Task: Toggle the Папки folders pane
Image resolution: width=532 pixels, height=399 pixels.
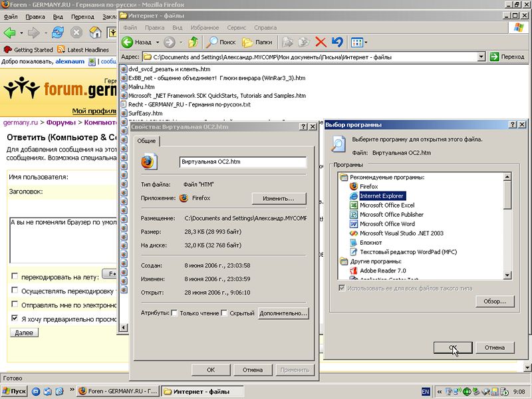Action: (257, 42)
